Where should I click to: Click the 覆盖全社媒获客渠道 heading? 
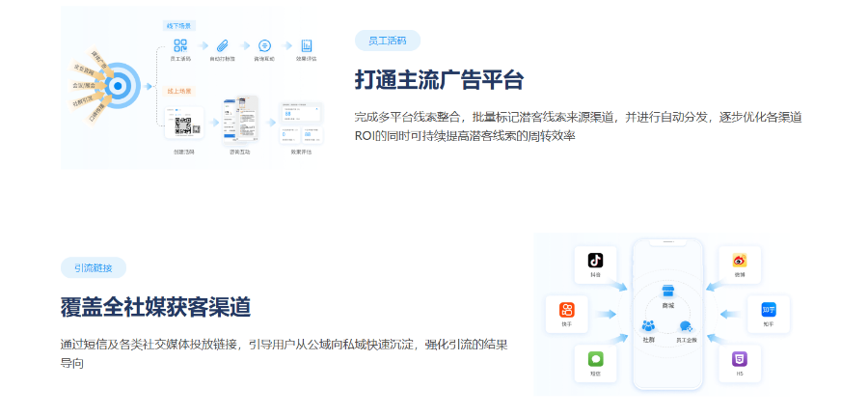pos(155,307)
